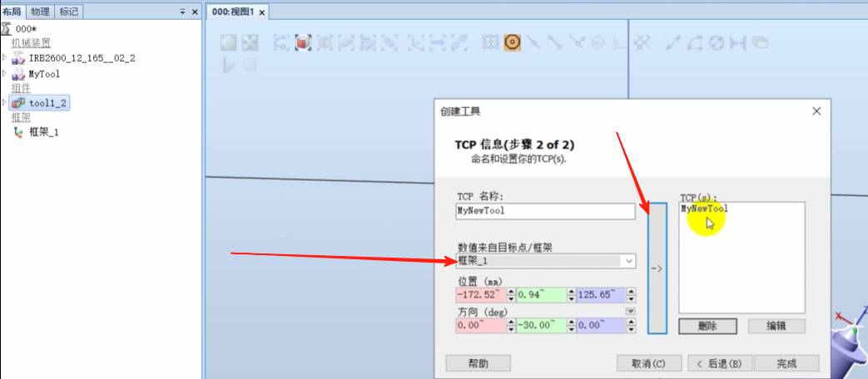868x379 pixels.
Task: Switch to the 物理 tab
Action: (40, 12)
